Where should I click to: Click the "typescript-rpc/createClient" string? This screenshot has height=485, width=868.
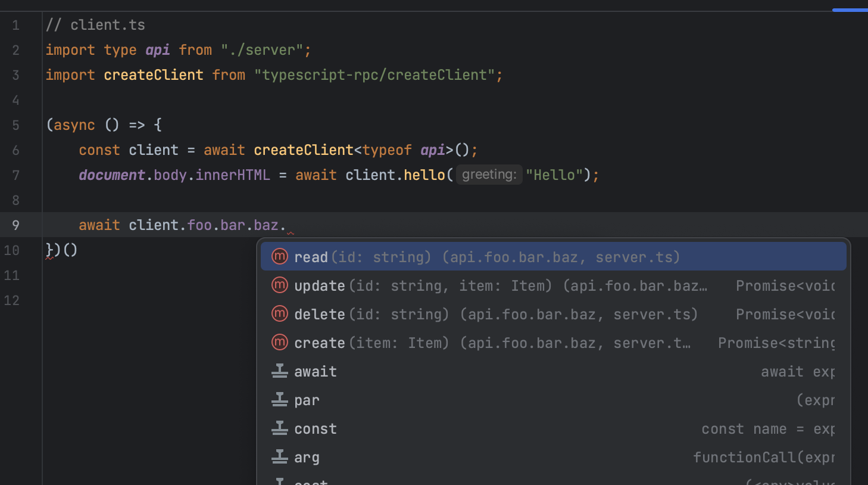[374, 75]
